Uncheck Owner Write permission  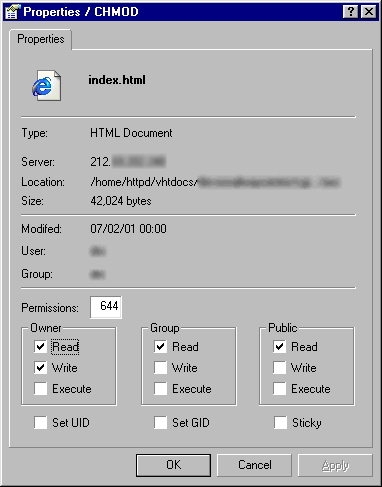point(40,368)
